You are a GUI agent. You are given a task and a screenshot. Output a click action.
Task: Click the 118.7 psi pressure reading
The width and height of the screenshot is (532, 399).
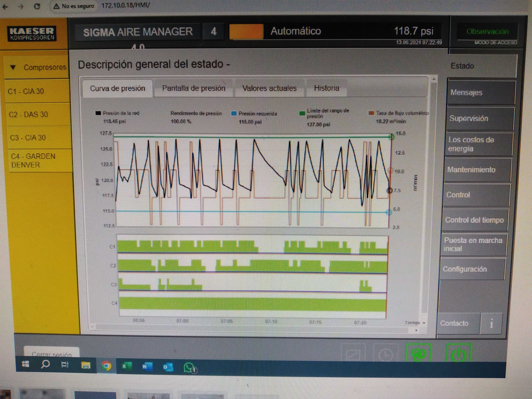pyautogui.click(x=414, y=31)
